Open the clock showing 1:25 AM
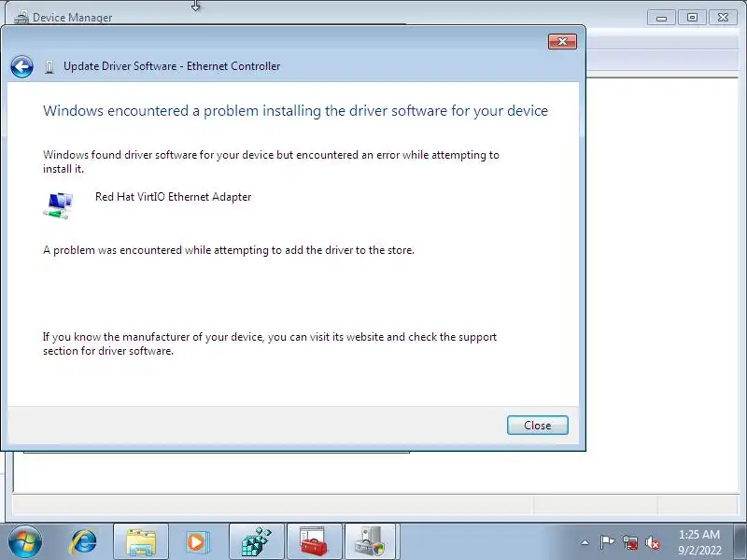Screen dimensions: 747x560 [698, 542]
